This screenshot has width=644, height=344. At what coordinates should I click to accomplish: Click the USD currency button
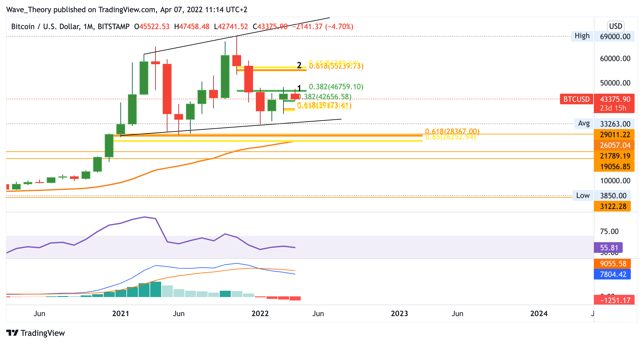pos(615,26)
